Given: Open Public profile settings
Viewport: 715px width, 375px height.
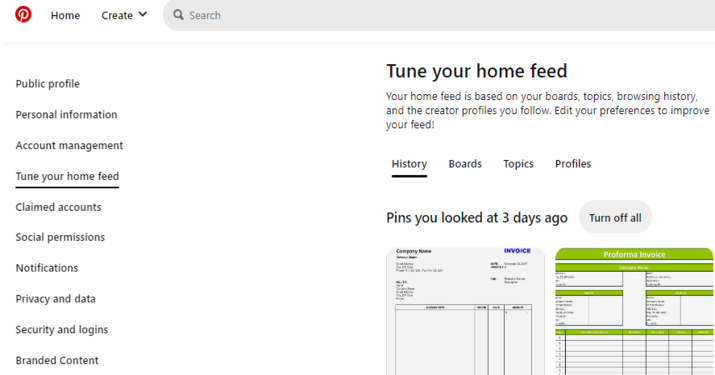Looking at the screenshot, I should pos(47,84).
